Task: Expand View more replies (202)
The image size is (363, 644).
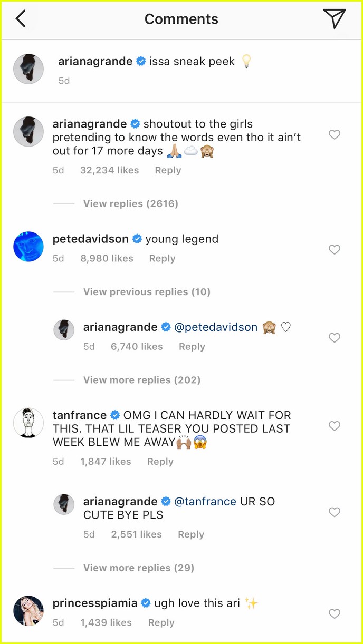Action: tap(142, 380)
